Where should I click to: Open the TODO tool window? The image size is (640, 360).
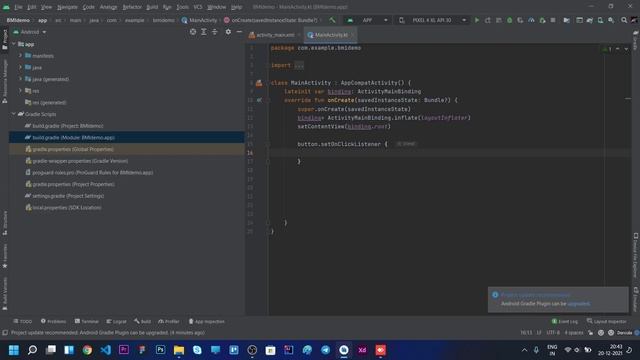click(23, 321)
